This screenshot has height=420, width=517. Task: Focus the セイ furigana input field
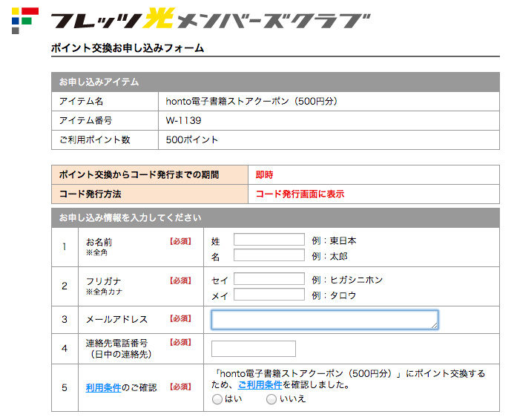269,279
